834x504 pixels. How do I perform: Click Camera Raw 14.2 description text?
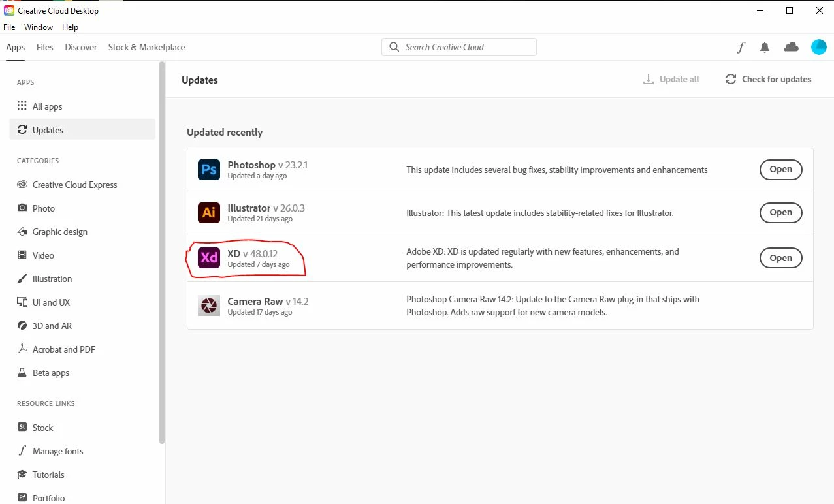553,306
